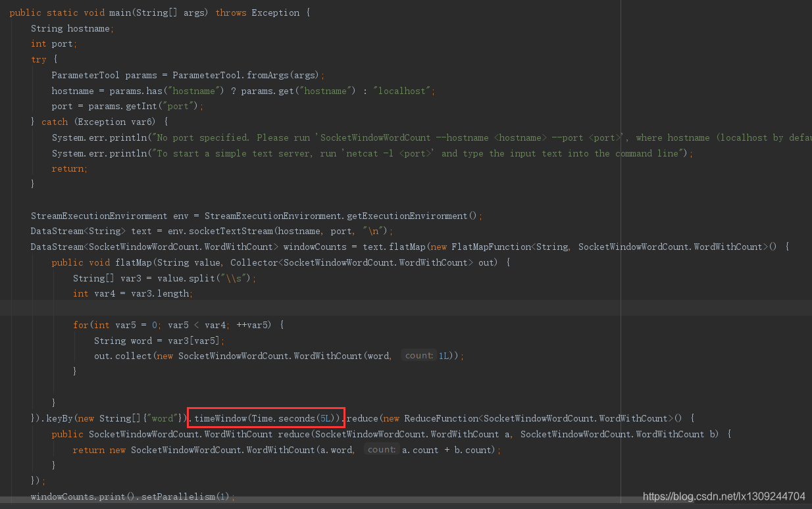Image resolution: width=812 pixels, height=509 pixels.
Task: Click the 'return;' statement in catch block
Action: click(x=70, y=169)
